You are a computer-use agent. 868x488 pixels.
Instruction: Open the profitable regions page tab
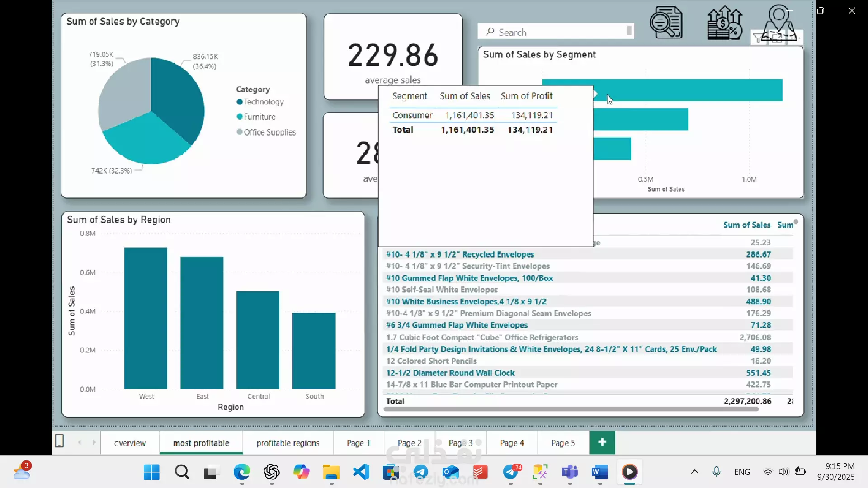288,443
